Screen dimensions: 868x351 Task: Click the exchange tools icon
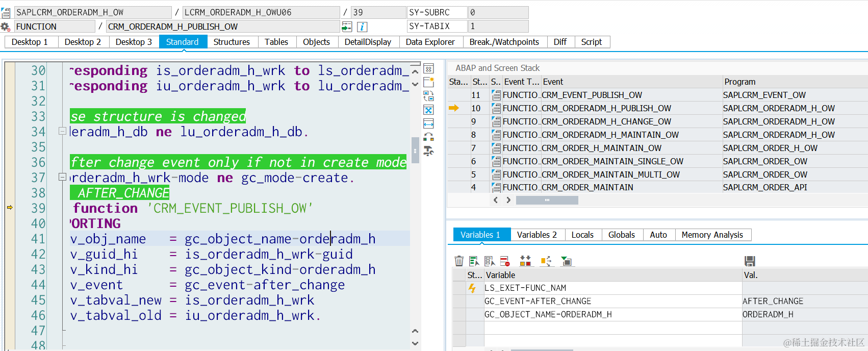point(428,137)
